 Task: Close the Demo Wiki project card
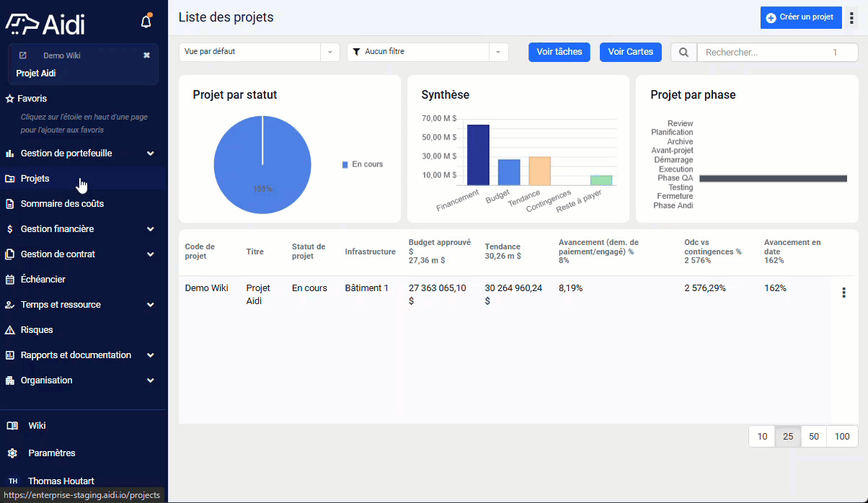pos(146,55)
